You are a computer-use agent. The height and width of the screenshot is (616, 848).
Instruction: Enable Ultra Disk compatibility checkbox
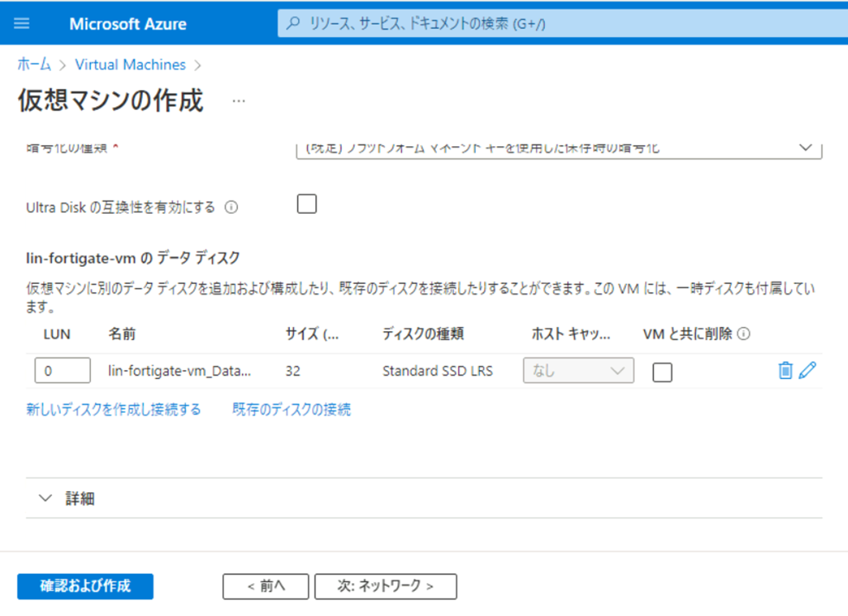click(x=307, y=204)
